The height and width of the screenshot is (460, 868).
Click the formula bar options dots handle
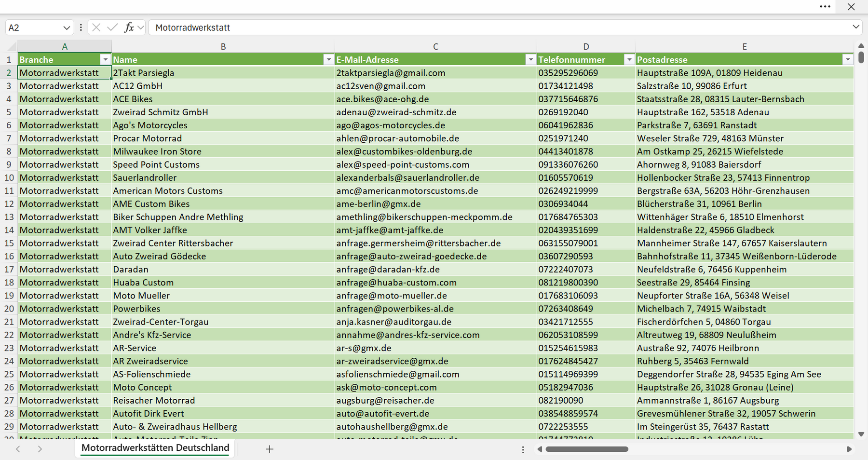(x=81, y=27)
